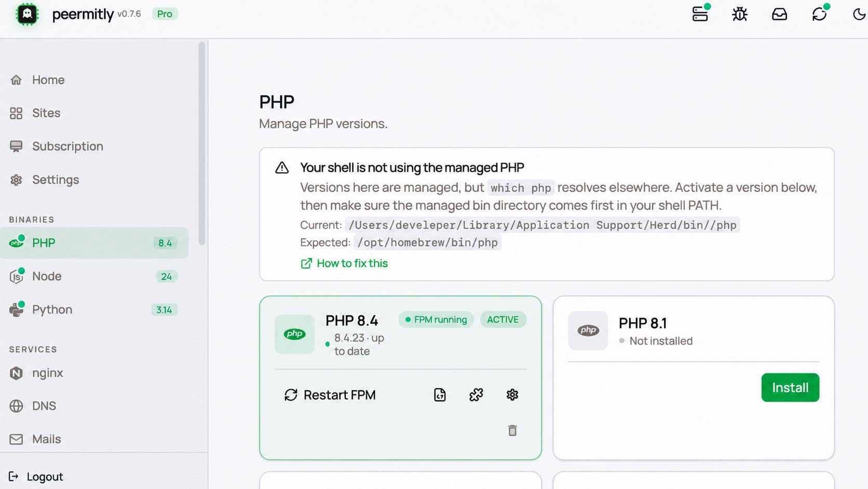Restart FPM for PHP 8.4
Image resolution: width=868 pixels, height=489 pixels.
(x=330, y=395)
